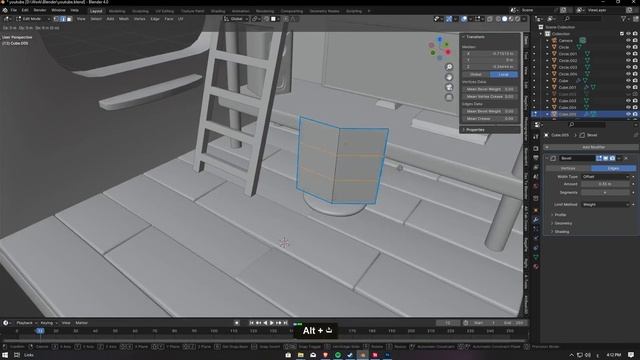Screen dimensions: 640x360
Task: Open the outliner filter funnel dropdown
Action: click(625, 19)
